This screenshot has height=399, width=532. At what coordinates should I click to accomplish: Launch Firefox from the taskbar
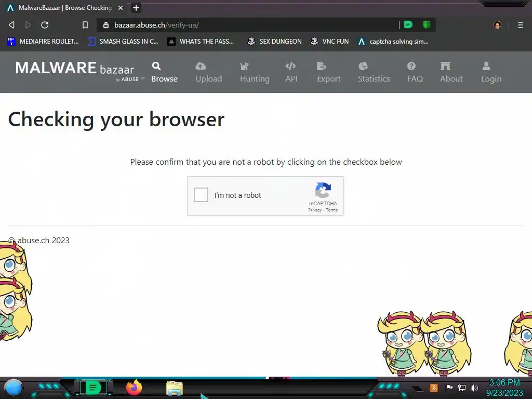pyautogui.click(x=134, y=388)
